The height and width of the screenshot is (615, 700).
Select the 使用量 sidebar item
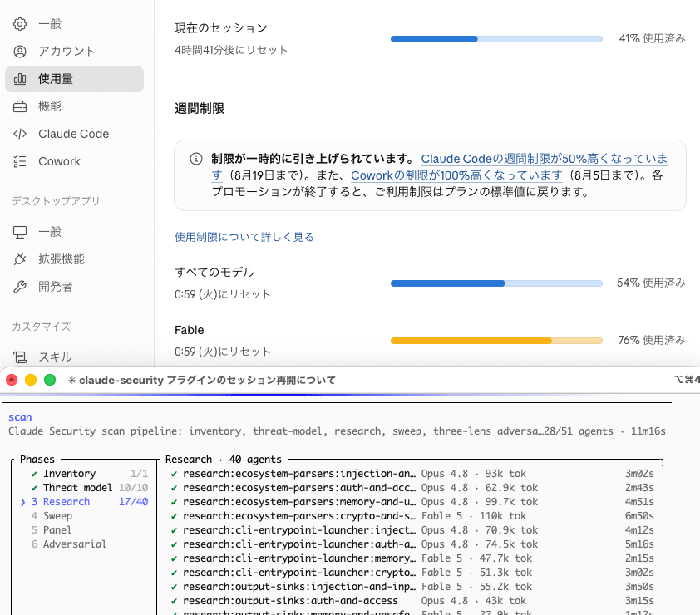[x=74, y=79]
